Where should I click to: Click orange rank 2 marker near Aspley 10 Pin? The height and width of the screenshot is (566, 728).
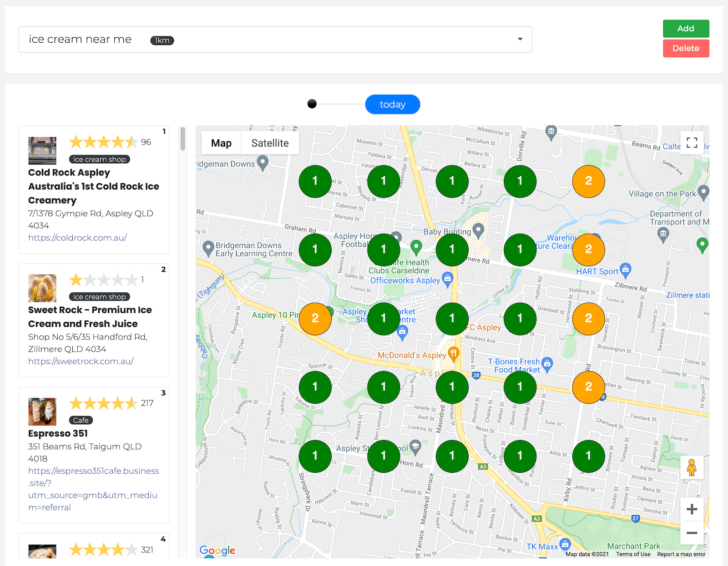click(315, 319)
